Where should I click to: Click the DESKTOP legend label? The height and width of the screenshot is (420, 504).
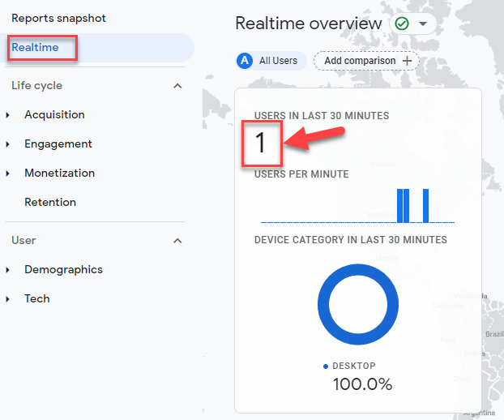pyautogui.click(x=354, y=366)
